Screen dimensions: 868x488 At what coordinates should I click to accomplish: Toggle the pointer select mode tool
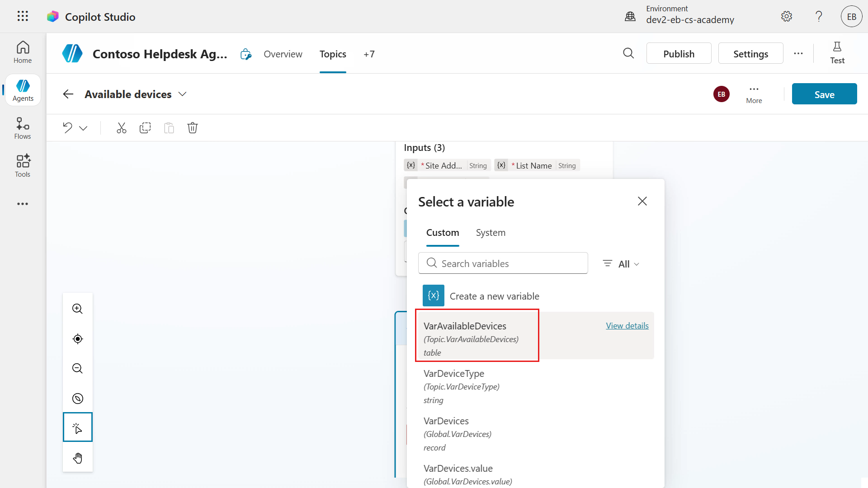[78, 427]
